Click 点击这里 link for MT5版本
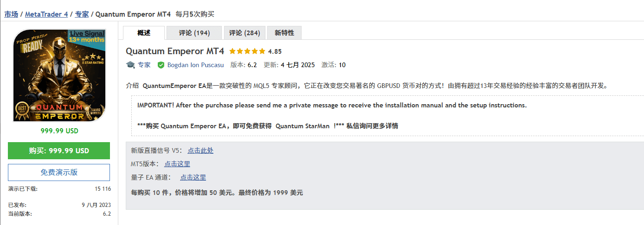 coord(177,164)
